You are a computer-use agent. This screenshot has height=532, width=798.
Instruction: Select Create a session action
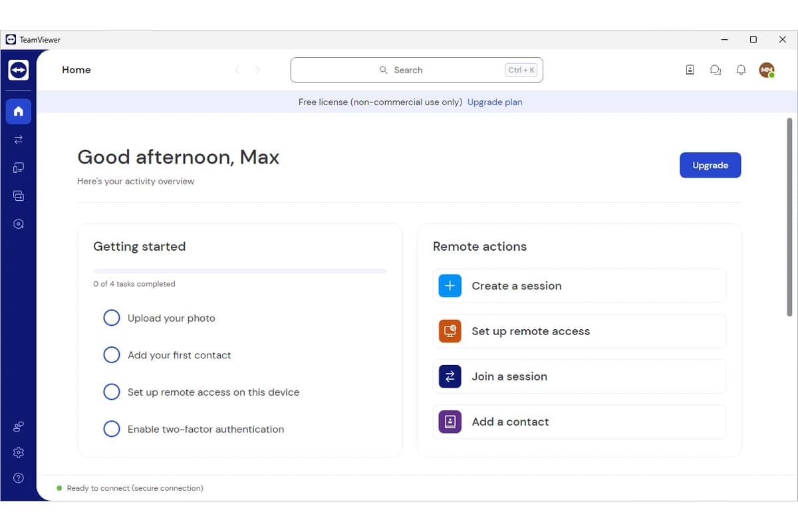579,286
